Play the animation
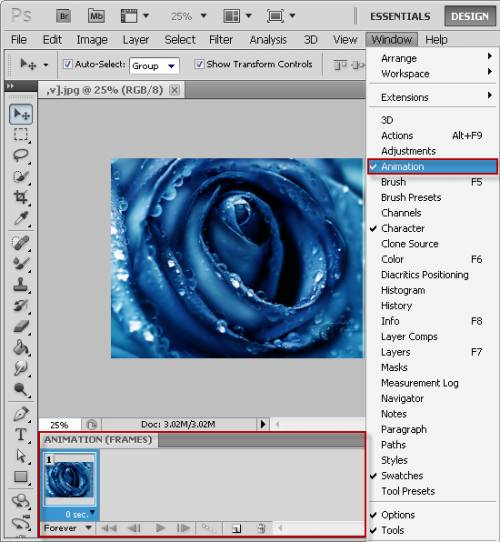Viewport: 500px width, 542px height. (x=160, y=528)
